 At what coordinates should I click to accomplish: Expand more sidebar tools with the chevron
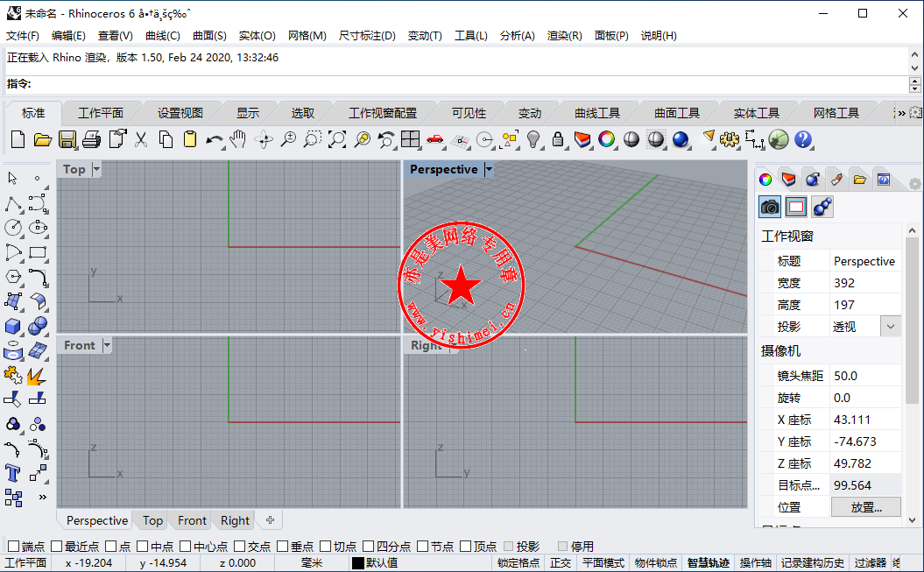tap(42, 498)
